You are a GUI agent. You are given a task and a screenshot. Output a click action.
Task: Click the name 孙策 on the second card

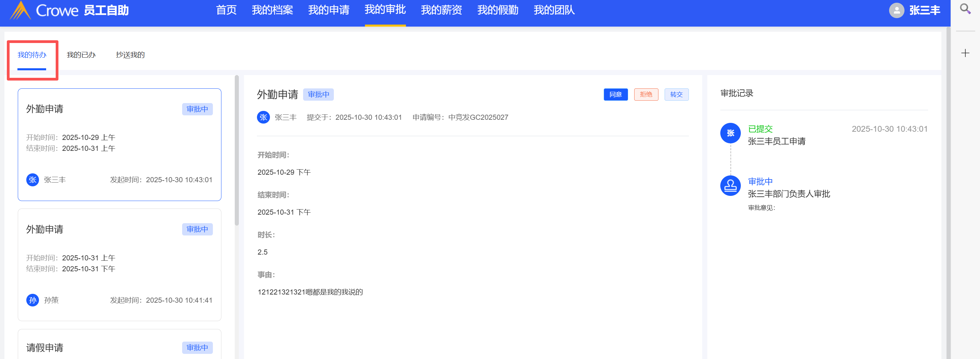point(51,300)
